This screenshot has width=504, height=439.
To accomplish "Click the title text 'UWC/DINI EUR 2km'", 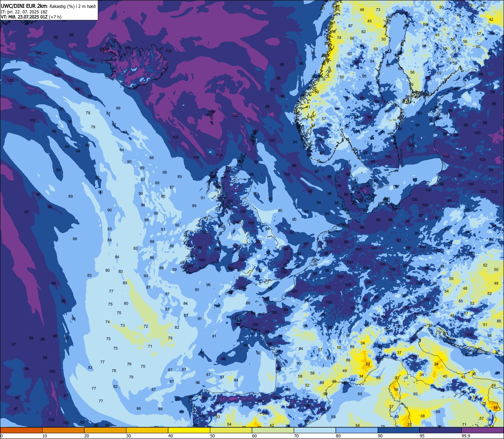I will (24, 5).
